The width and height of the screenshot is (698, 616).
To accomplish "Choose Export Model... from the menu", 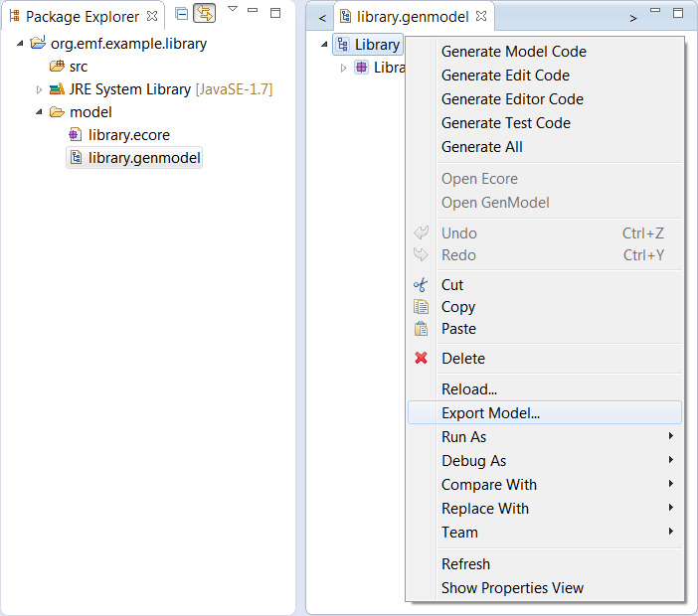I will tap(545, 413).
